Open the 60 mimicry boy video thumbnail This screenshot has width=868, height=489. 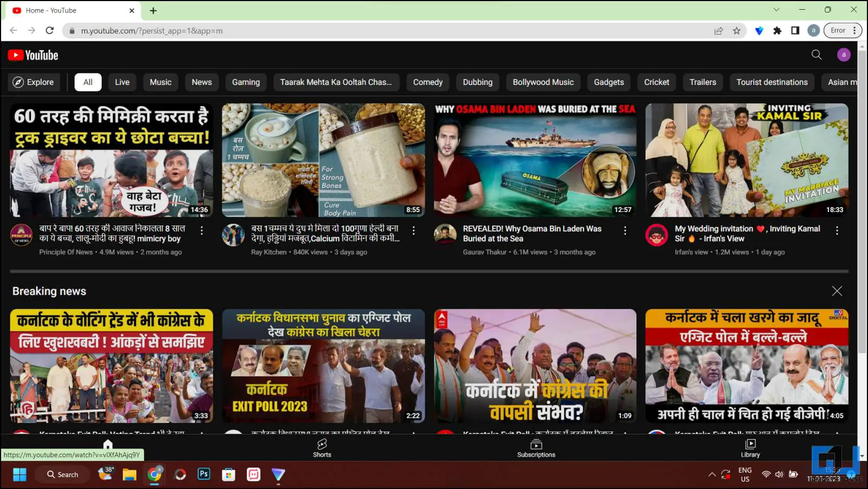pyautogui.click(x=111, y=160)
